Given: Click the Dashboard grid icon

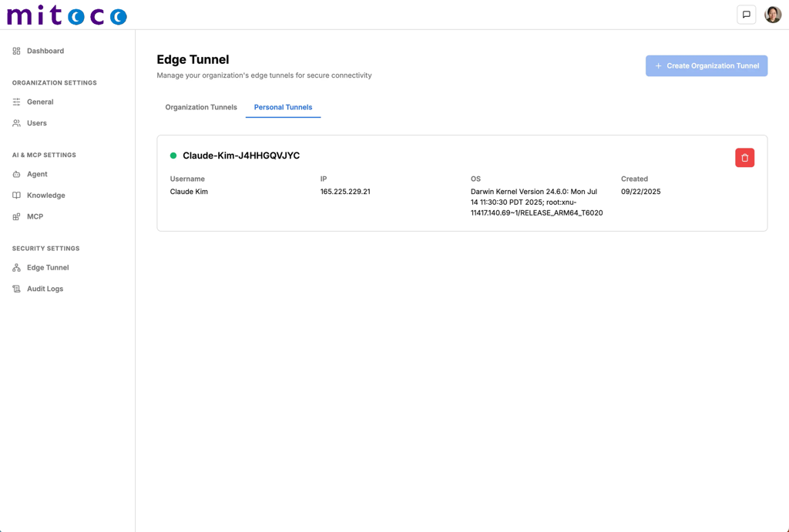Looking at the screenshot, I should click(x=17, y=51).
